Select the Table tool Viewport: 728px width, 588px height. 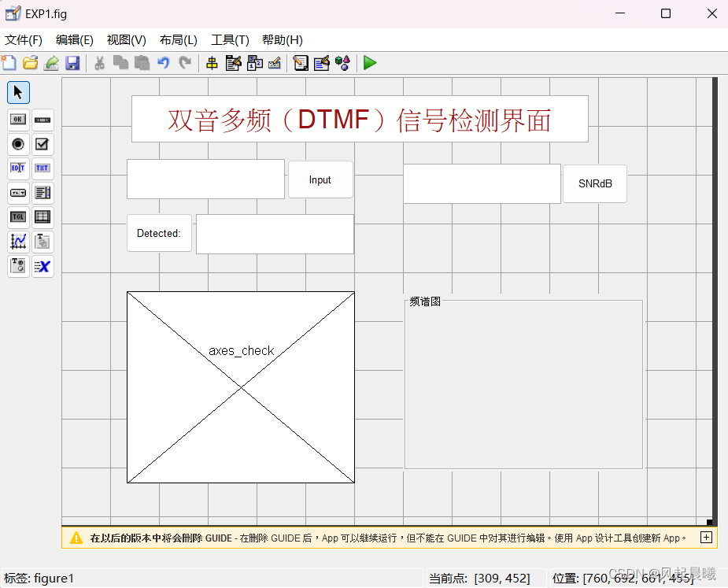click(x=42, y=216)
